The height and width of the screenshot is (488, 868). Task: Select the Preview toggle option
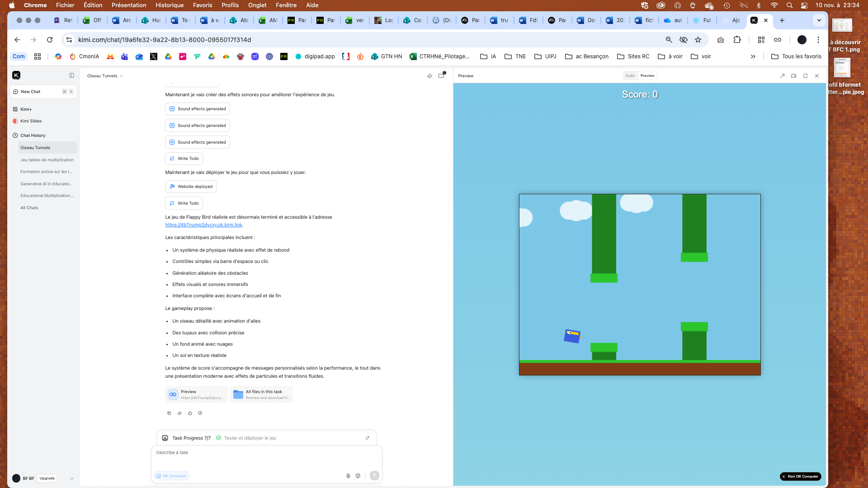click(x=647, y=75)
